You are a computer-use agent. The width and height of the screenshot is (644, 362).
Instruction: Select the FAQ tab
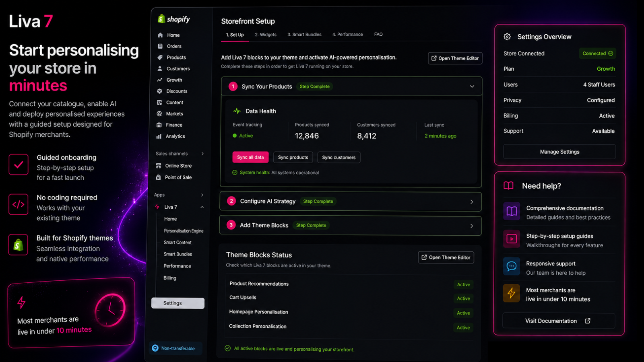378,34
